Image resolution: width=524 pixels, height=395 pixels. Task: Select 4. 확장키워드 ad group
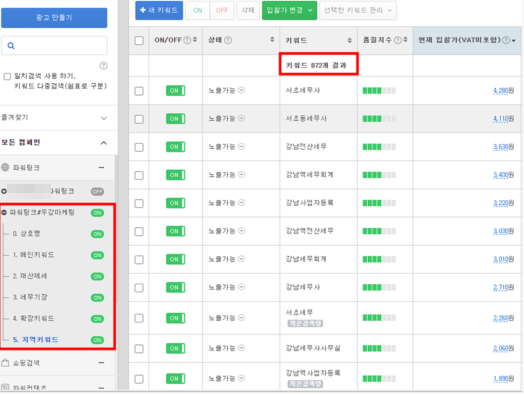click(x=33, y=318)
